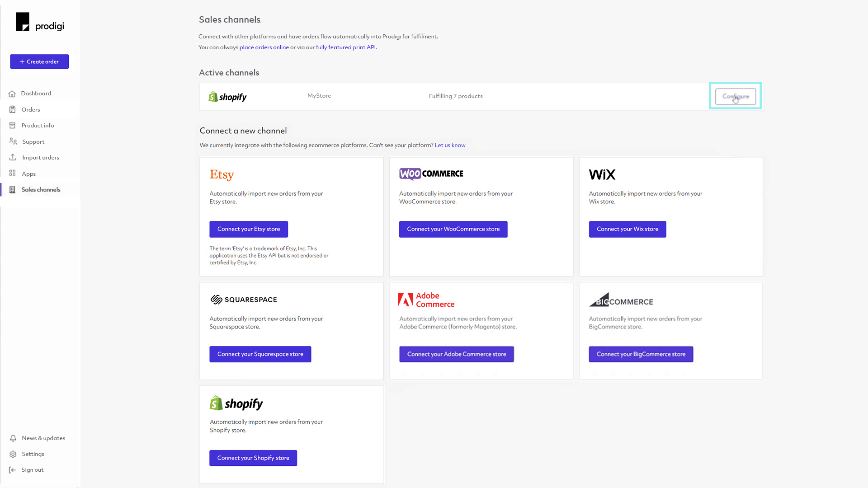Click the Import orders sidebar icon
Image resolution: width=868 pixels, height=488 pixels.
(x=13, y=157)
